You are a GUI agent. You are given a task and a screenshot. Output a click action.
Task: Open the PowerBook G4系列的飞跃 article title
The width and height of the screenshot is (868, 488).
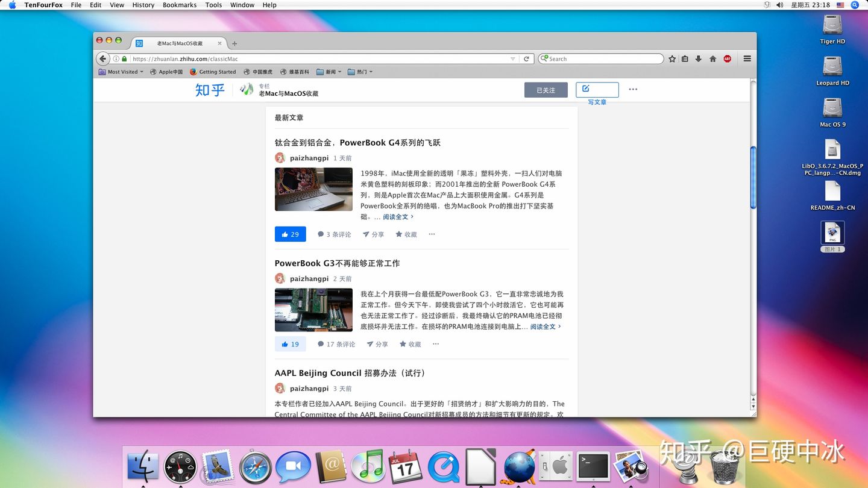(x=357, y=143)
